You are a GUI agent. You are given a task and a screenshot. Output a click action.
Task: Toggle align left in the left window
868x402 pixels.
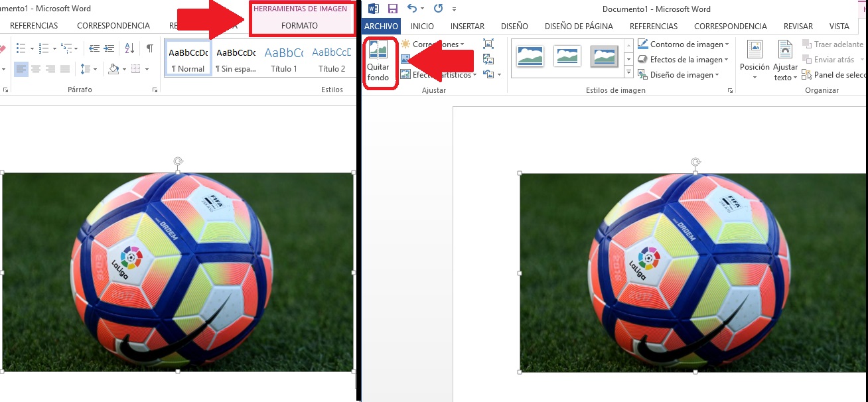point(21,69)
